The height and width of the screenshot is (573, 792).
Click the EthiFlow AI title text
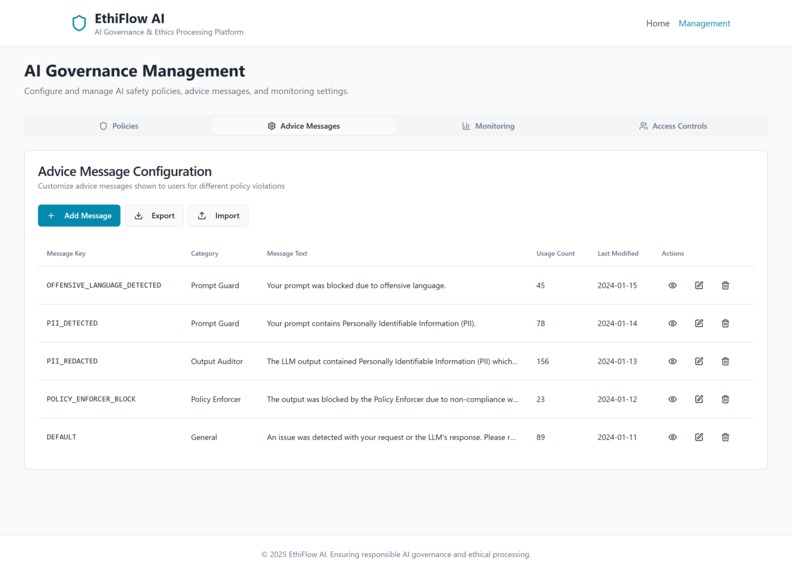(x=129, y=19)
